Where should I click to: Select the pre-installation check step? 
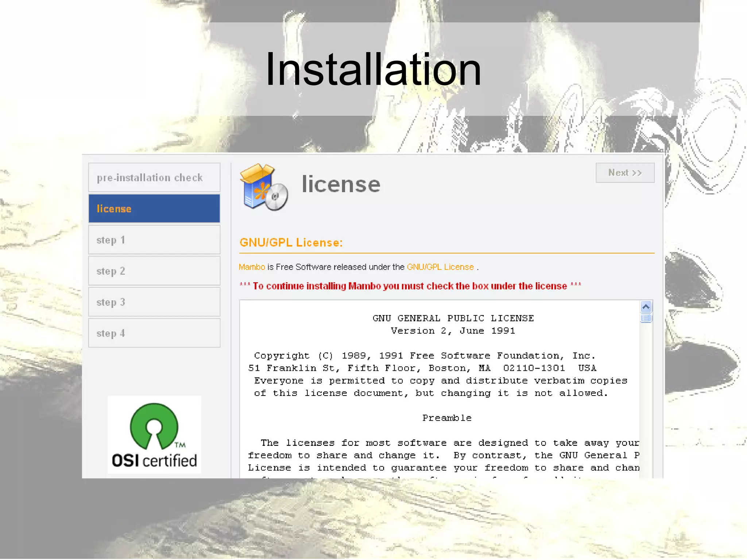154,178
